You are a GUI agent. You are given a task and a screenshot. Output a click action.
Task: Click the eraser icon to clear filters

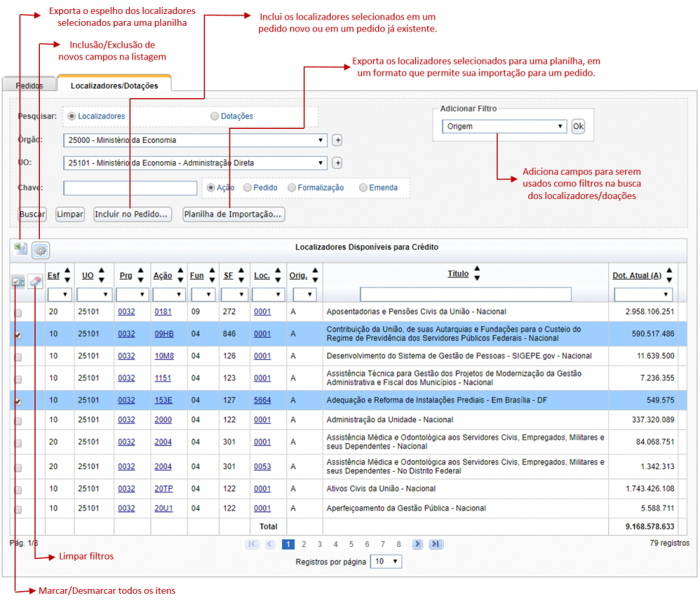[35, 282]
